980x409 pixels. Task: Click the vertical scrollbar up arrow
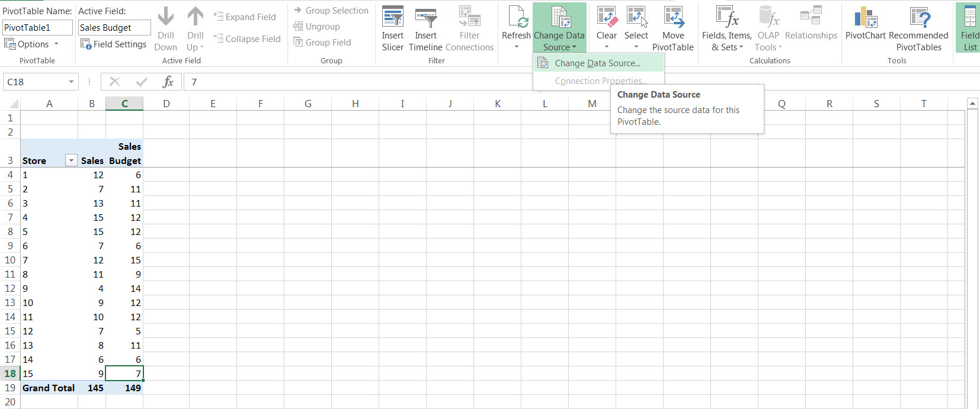972,104
